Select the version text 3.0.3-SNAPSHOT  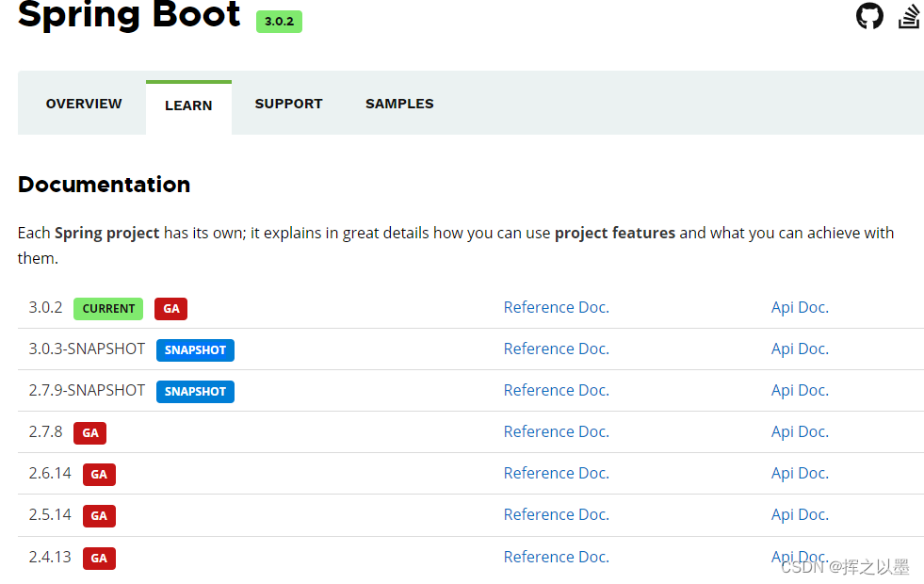pos(87,349)
